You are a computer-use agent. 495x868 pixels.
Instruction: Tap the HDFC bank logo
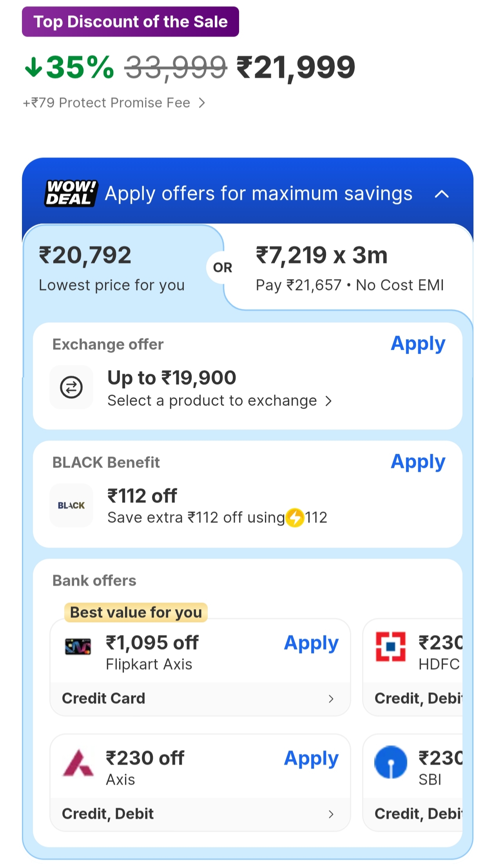[x=390, y=646]
